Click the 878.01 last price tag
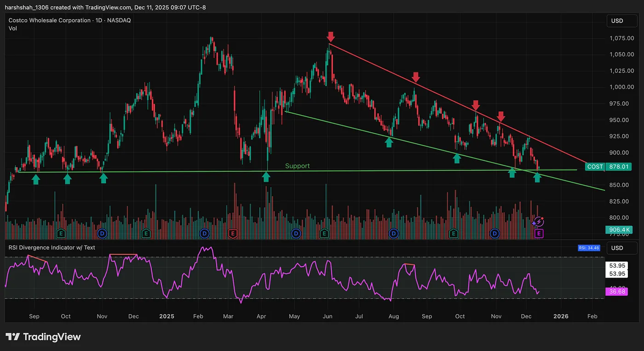The image size is (644, 351). 618,167
